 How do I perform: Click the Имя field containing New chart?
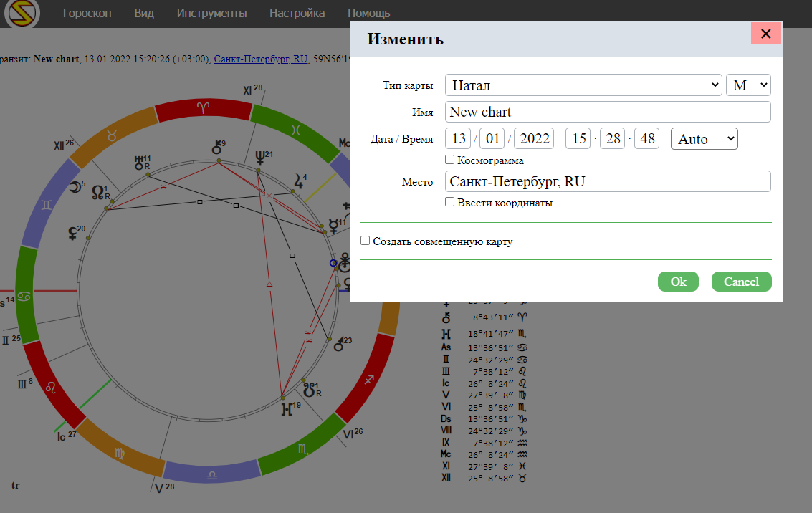(x=608, y=112)
